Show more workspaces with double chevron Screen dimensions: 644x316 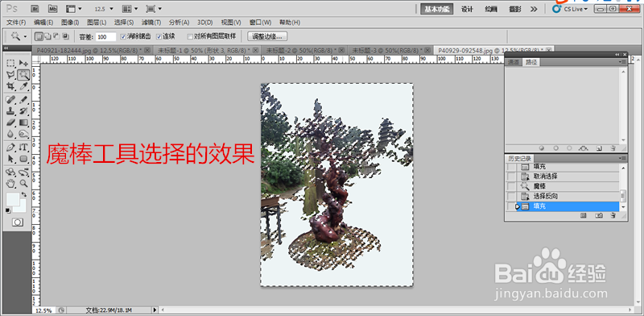click(534, 9)
